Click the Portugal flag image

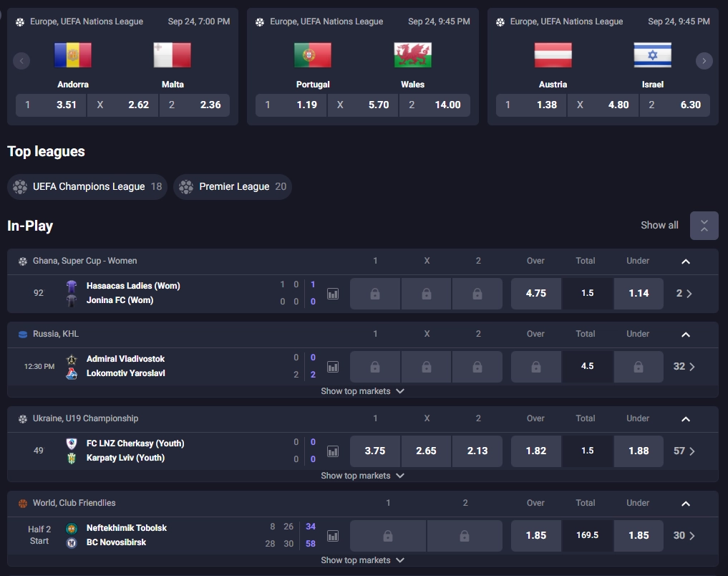[313, 55]
